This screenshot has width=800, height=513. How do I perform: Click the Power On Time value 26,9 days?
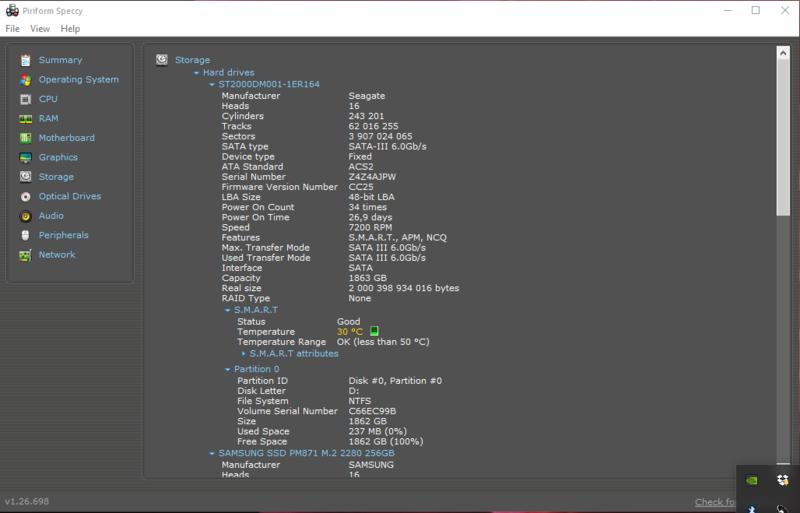click(370, 217)
